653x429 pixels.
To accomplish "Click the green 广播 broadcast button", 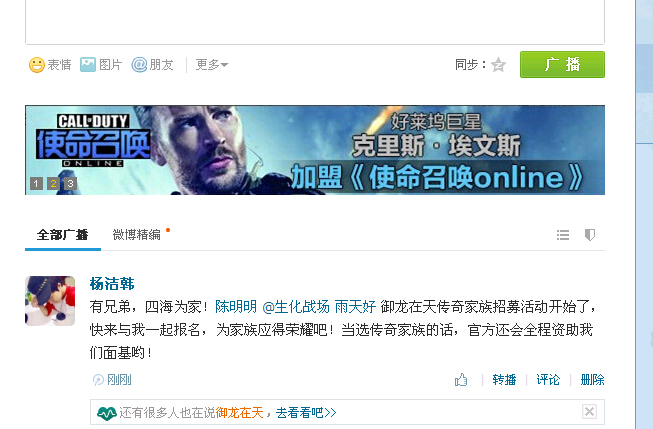I will (562, 65).
